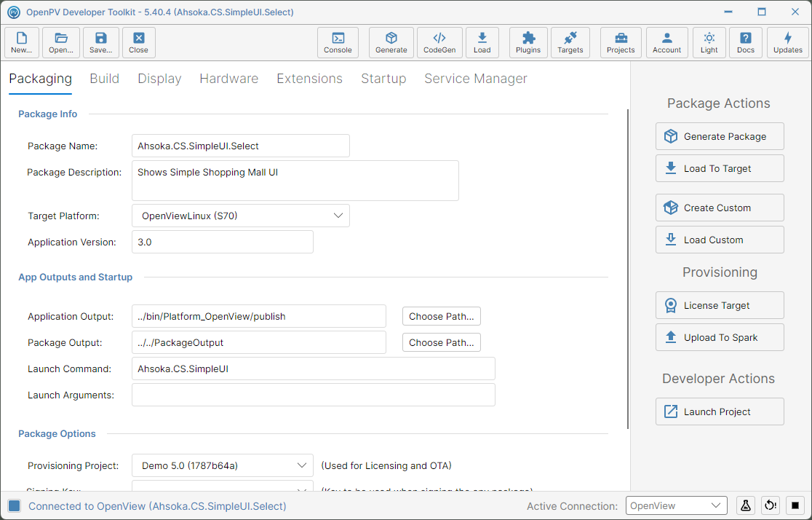Image resolution: width=812 pixels, height=520 pixels.
Task: Open Account toolbar item
Action: 667,42
